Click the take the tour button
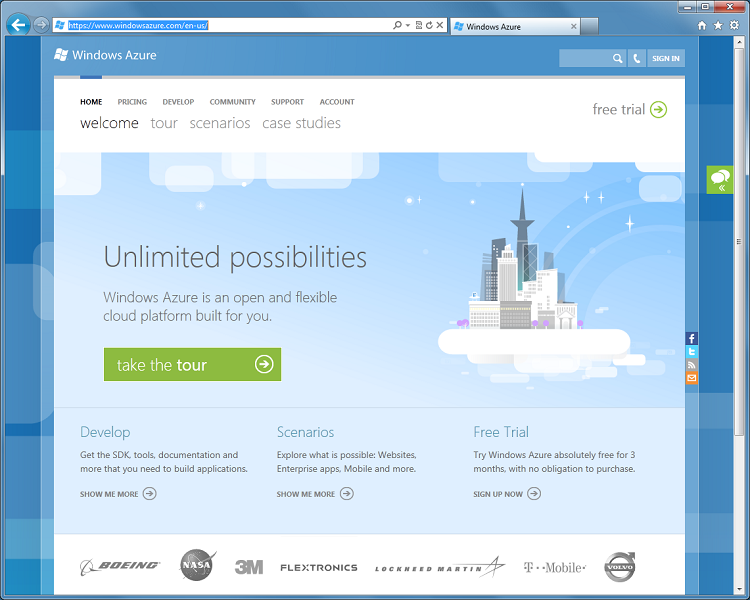Screen dimensions: 750x600 tap(192, 365)
